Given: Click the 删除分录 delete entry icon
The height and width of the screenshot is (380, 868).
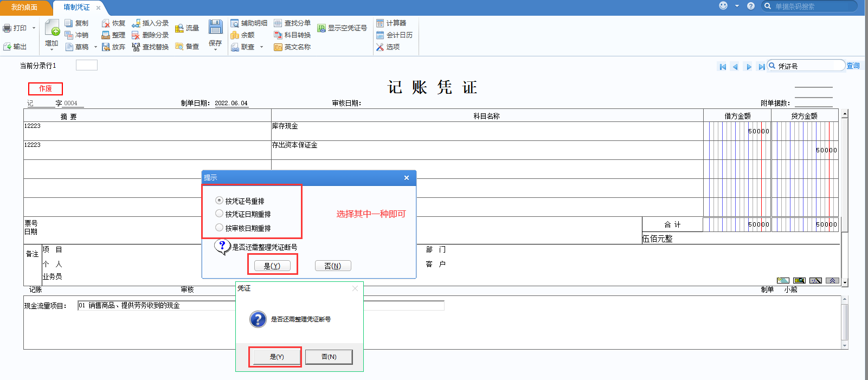Looking at the screenshot, I should point(136,35).
